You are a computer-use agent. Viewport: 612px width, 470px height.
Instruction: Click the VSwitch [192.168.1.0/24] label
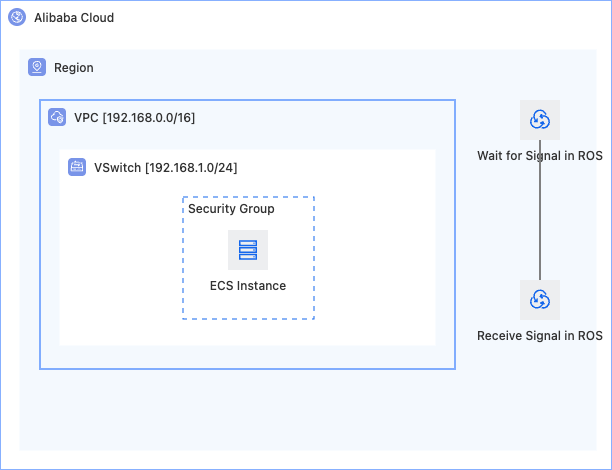165,167
